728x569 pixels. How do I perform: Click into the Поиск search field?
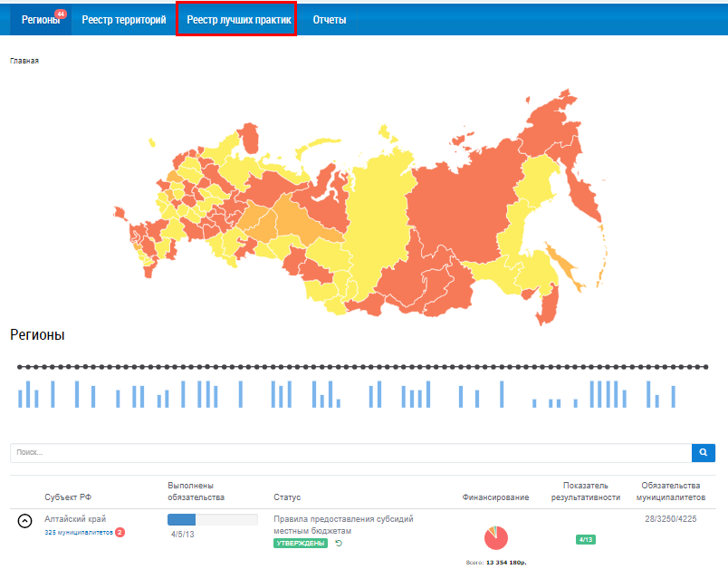(x=349, y=452)
